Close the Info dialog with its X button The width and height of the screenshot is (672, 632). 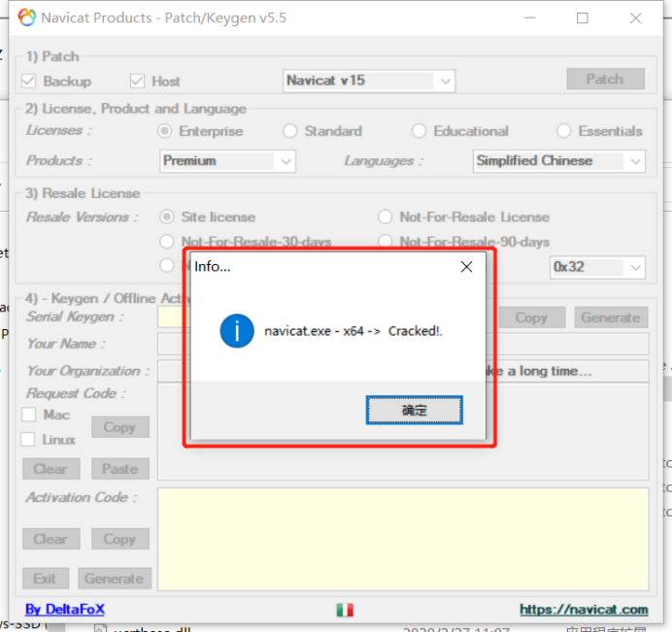point(466,267)
